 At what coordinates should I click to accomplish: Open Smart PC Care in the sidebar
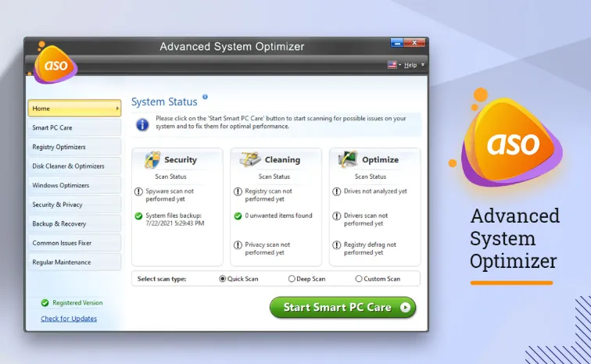tap(74, 127)
